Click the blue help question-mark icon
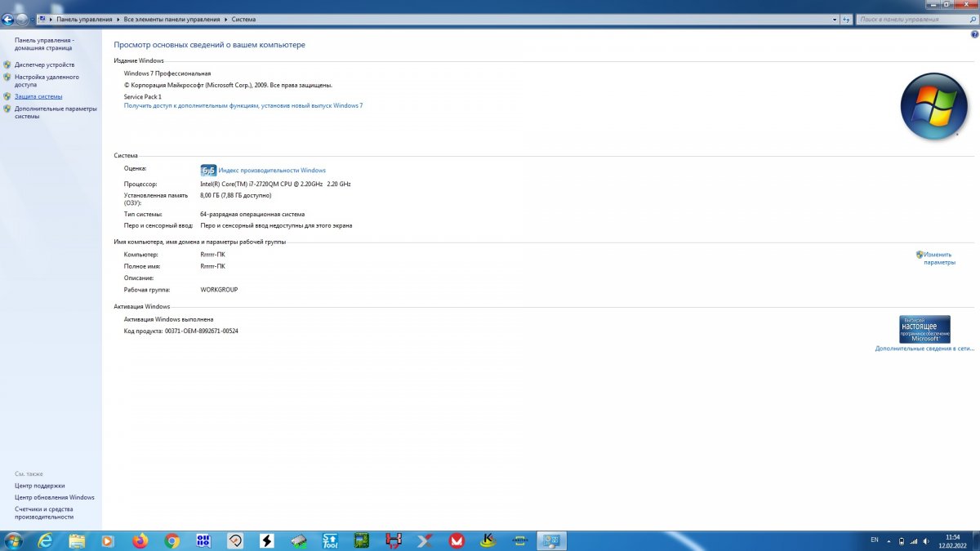Viewport: 980px width, 551px height. pos(974,34)
